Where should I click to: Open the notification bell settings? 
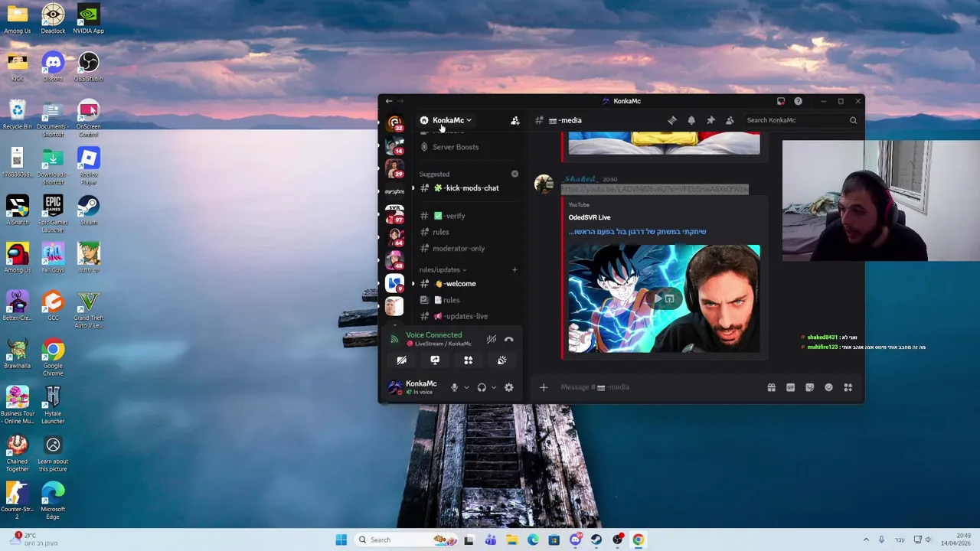click(691, 120)
